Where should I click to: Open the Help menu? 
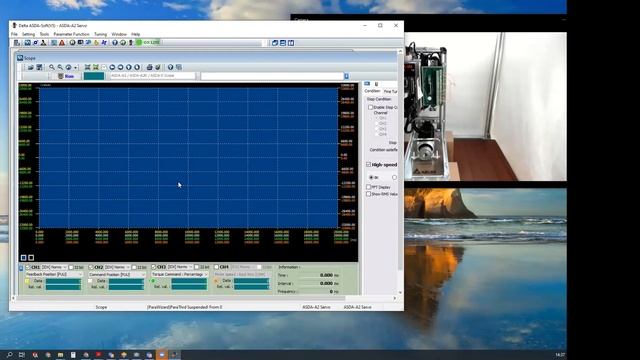(136, 34)
